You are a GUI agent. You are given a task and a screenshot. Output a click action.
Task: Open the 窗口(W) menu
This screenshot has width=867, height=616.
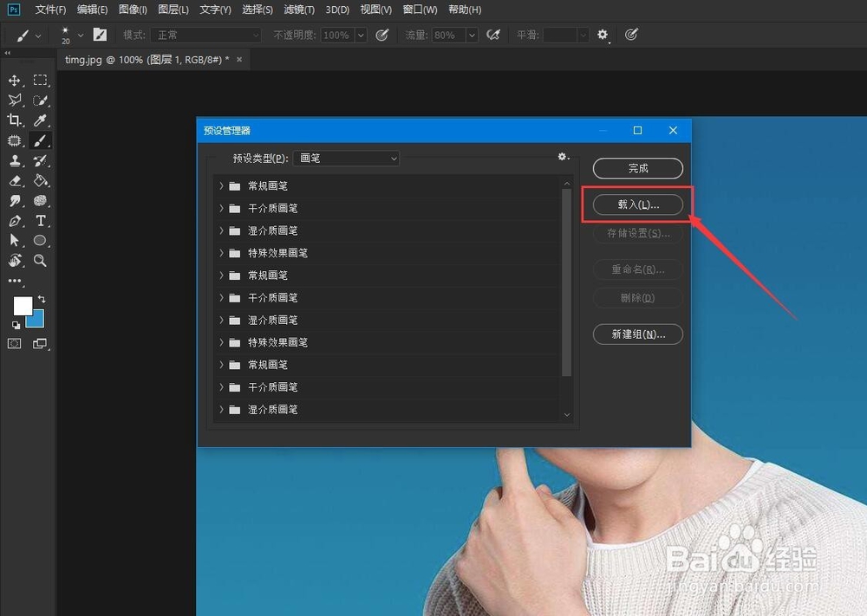pyautogui.click(x=420, y=10)
